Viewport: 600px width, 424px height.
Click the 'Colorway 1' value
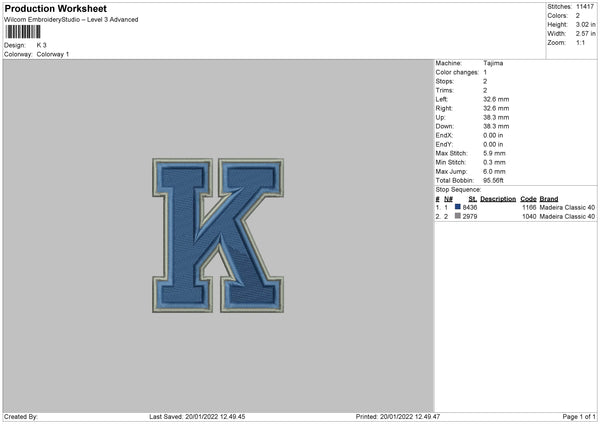(53, 54)
